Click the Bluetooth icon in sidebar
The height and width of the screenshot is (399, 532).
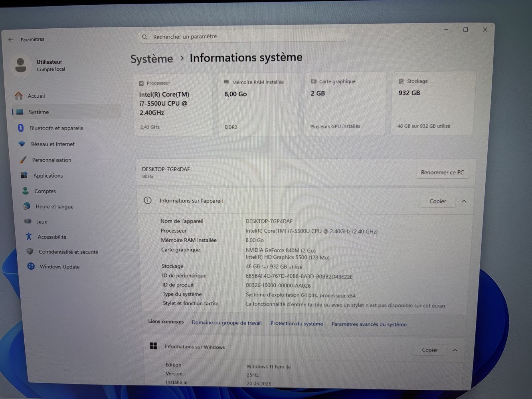pos(21,128)
